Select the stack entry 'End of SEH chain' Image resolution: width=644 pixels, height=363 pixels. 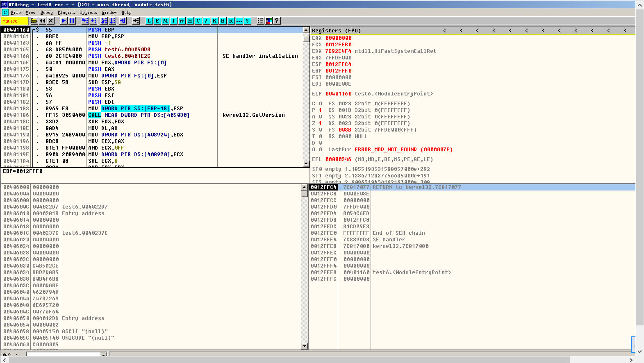[399, 233]
